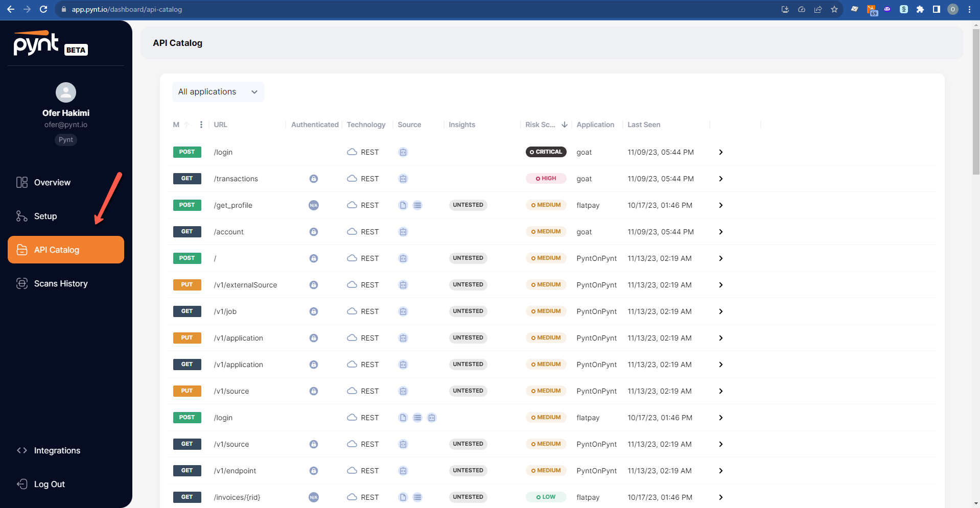The height and width of the screenshot is (508, 980).
Task: Click the cloud technology icon for POST /login goat
Action: point(352,152)
